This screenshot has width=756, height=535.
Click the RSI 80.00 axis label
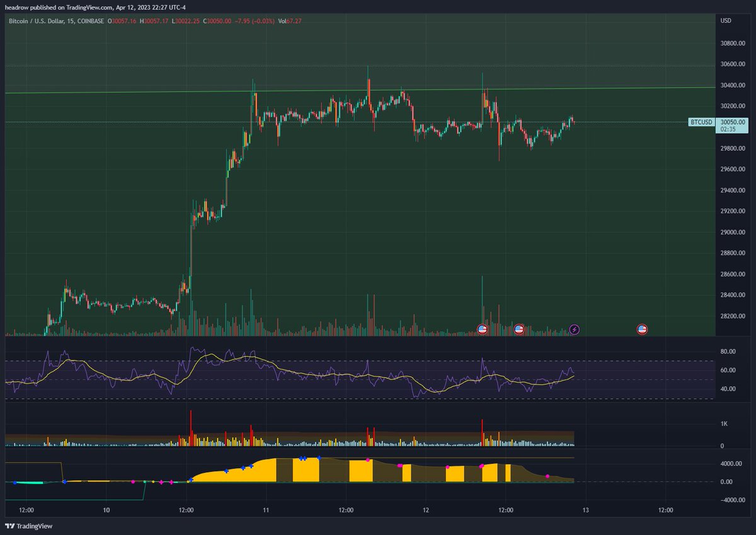(728, 352)
